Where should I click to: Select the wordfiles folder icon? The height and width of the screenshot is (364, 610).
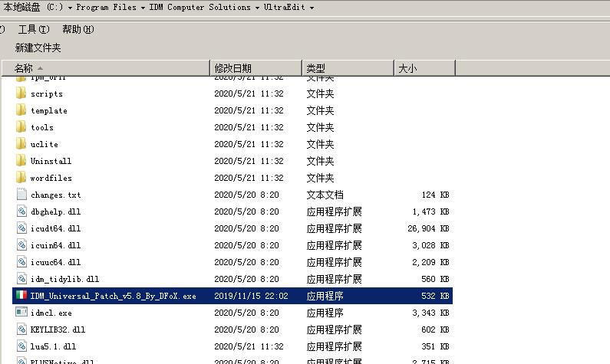21,178
